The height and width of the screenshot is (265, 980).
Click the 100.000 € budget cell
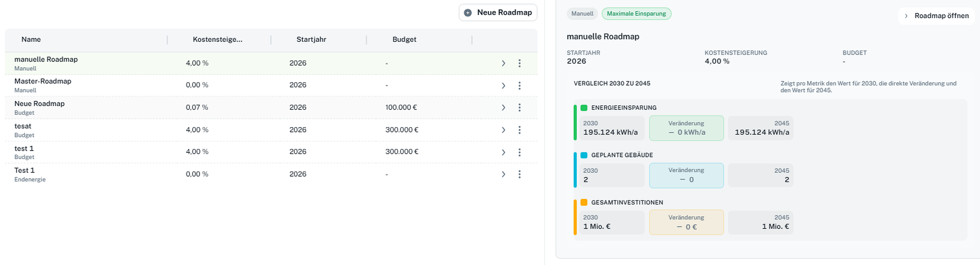coord(401,108)
